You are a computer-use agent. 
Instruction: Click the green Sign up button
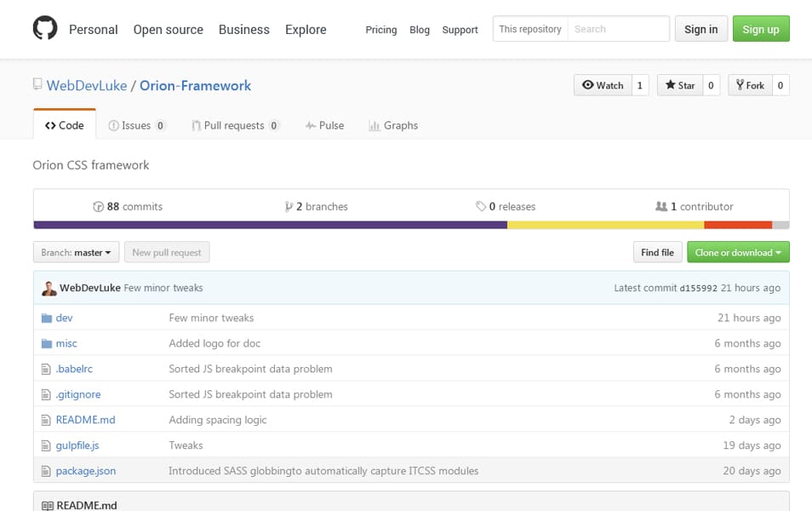[x=761, y=29]
